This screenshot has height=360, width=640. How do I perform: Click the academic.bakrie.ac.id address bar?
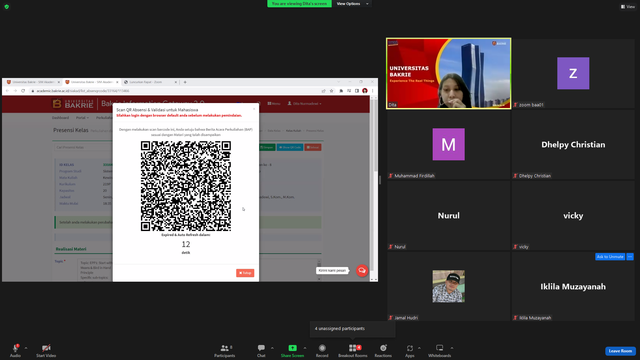pos(176,91)
